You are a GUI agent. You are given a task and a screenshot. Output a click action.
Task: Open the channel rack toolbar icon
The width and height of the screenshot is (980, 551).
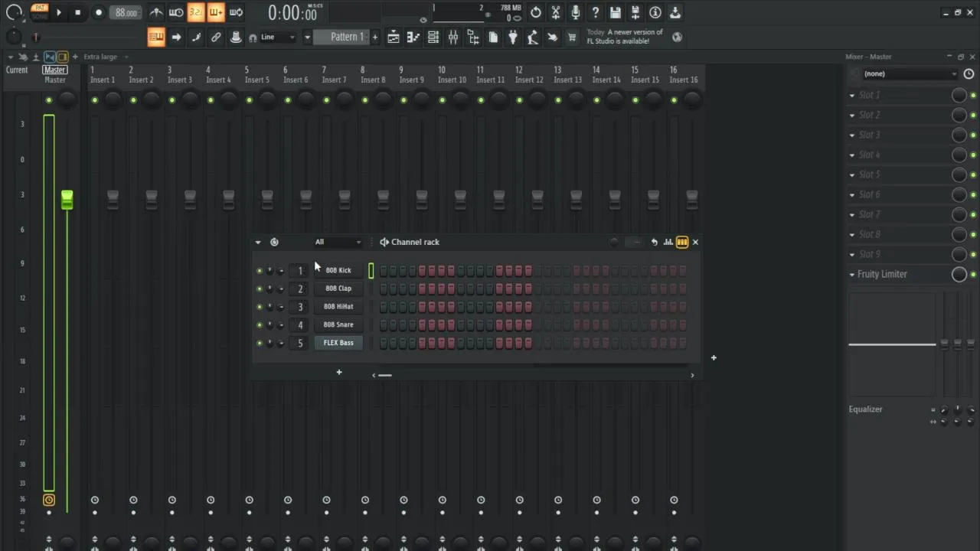(433, 37)
